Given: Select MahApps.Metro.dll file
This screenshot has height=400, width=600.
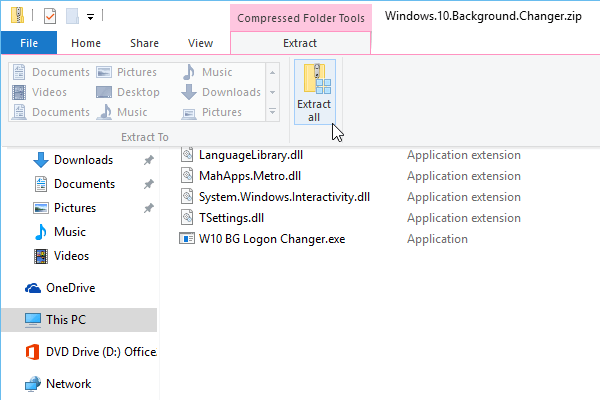Looking at the screenshot, I should coord(249,176).
